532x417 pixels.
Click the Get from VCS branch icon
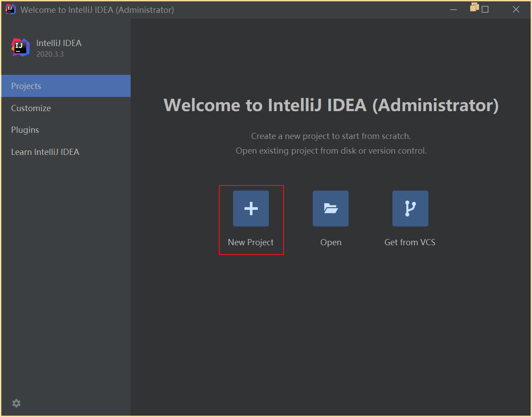coord(410,208)
